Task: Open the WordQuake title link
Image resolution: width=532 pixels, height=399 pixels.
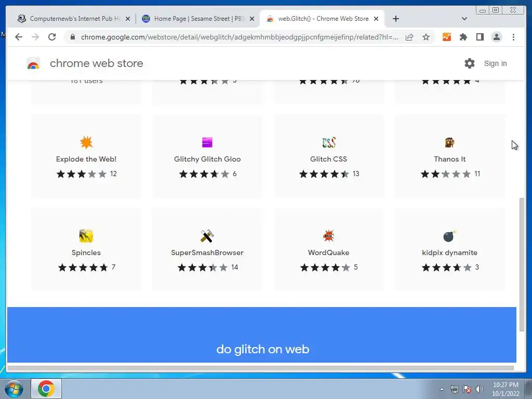Action: pyautogui.click(x=328, y=252)
